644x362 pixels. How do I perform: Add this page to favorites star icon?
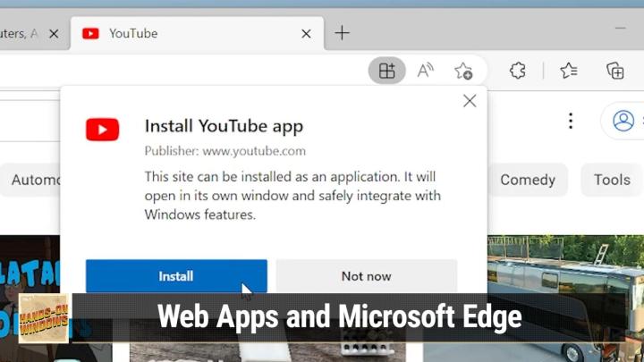pos(463,71)
